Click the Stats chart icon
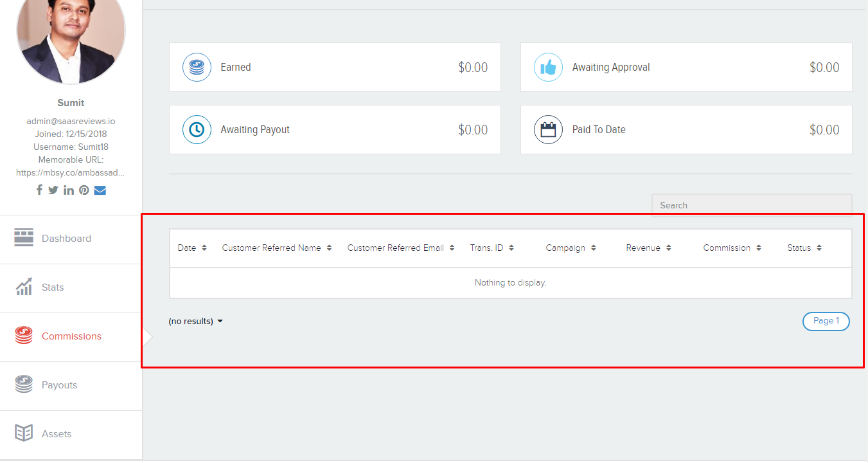Image resolution: width=868 pixels, height=463 pixels. click(24, 287)
